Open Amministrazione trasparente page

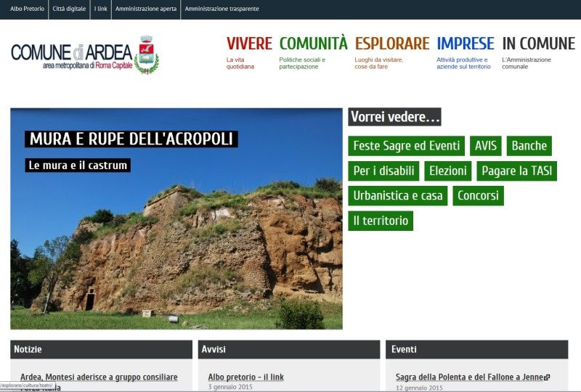222,9
